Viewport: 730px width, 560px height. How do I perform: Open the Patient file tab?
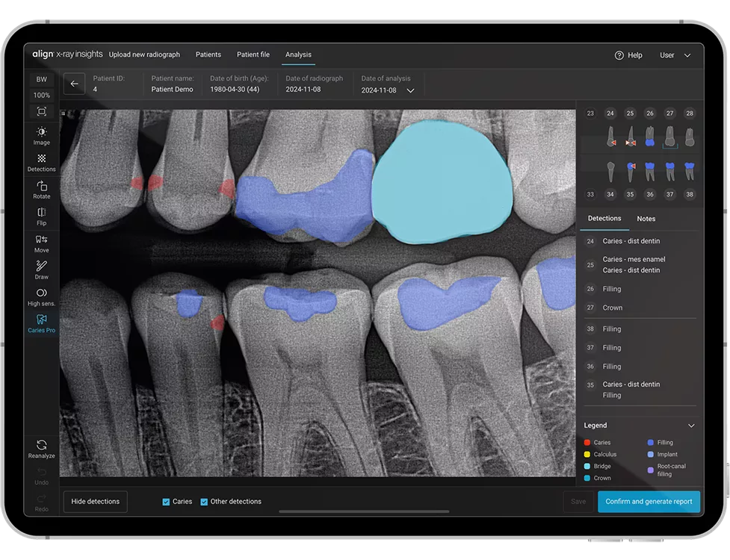(253, 55)
